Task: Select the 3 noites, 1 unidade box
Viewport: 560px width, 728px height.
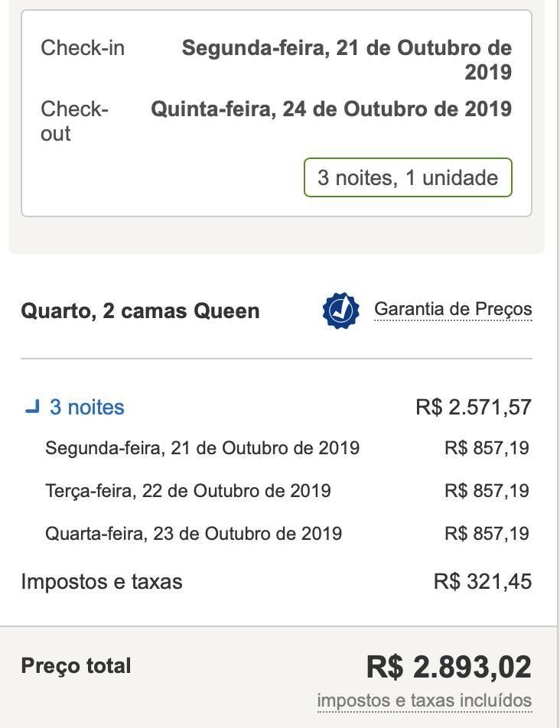Action: [408, 177]
